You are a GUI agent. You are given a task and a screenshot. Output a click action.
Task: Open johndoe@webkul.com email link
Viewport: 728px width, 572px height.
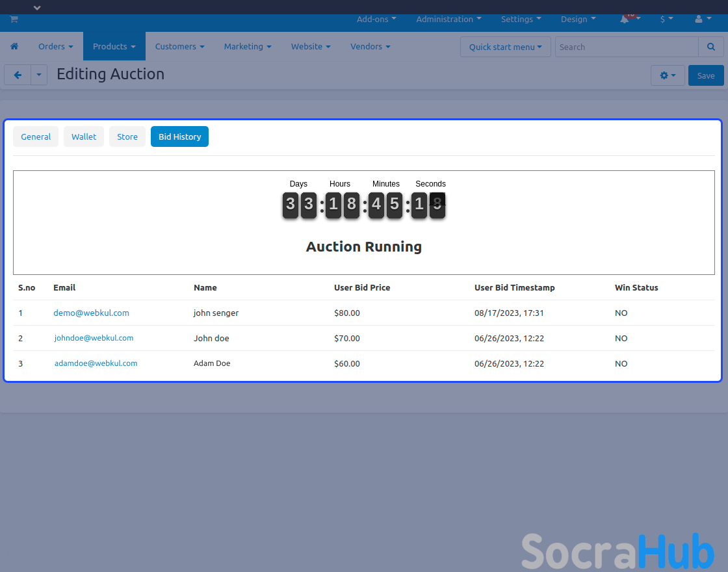[94, 338]
